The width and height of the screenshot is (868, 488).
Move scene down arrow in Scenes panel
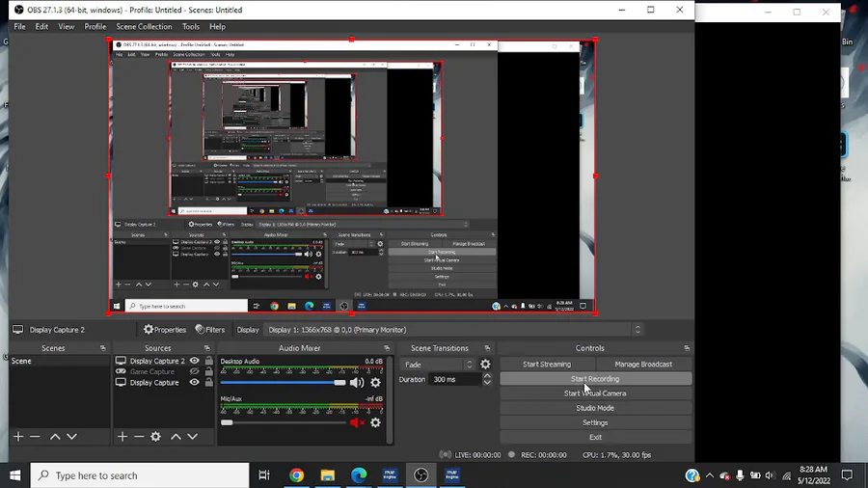(72, 437)
